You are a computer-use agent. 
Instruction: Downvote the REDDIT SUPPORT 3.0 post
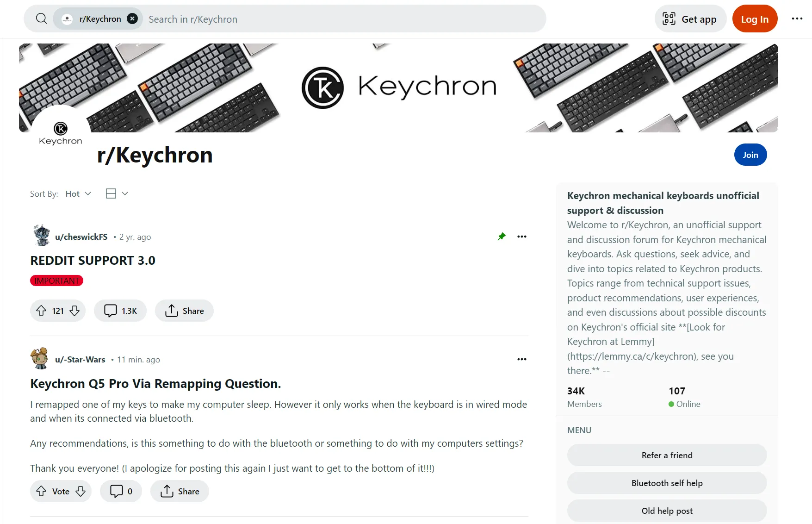tap(74, 311)
